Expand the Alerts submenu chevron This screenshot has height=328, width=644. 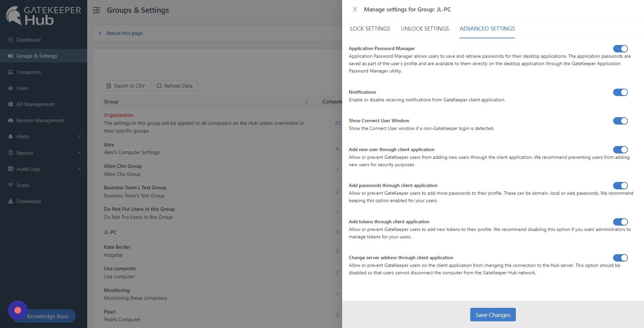pyautogui.click(x=79, y=136)
